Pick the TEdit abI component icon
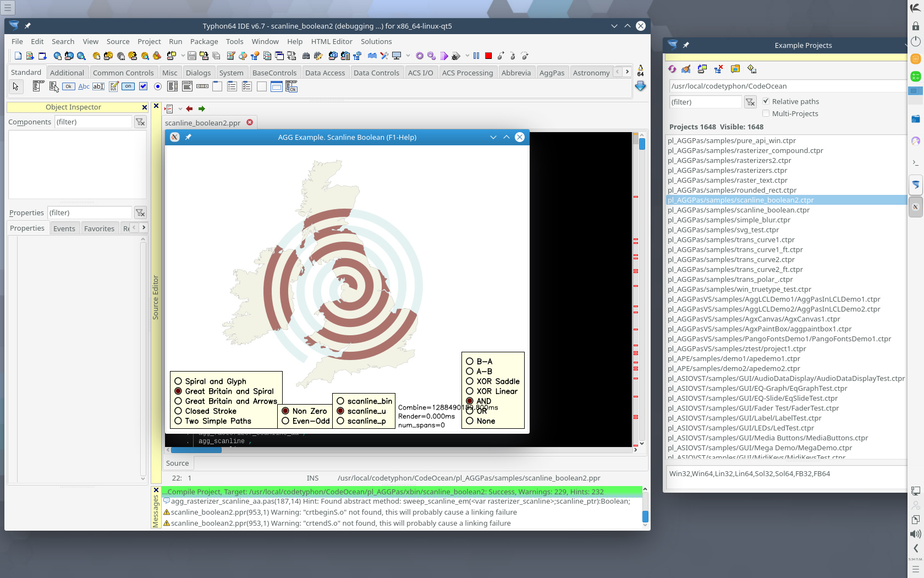This screenshot has height=578, width=924. point(98,86)
